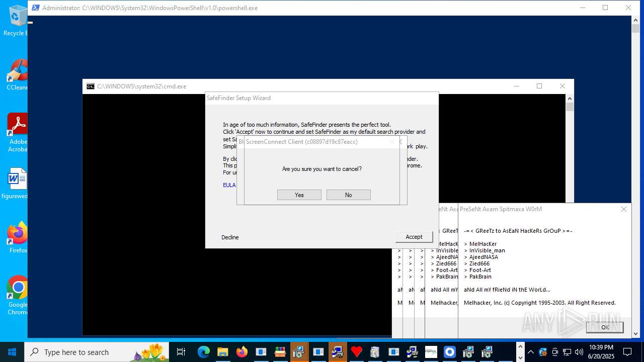Click the PowerShell scrollbar down arrow
The width and height of the screenshot is (644, 362).
pyautogui.click(x=636, y=333)
